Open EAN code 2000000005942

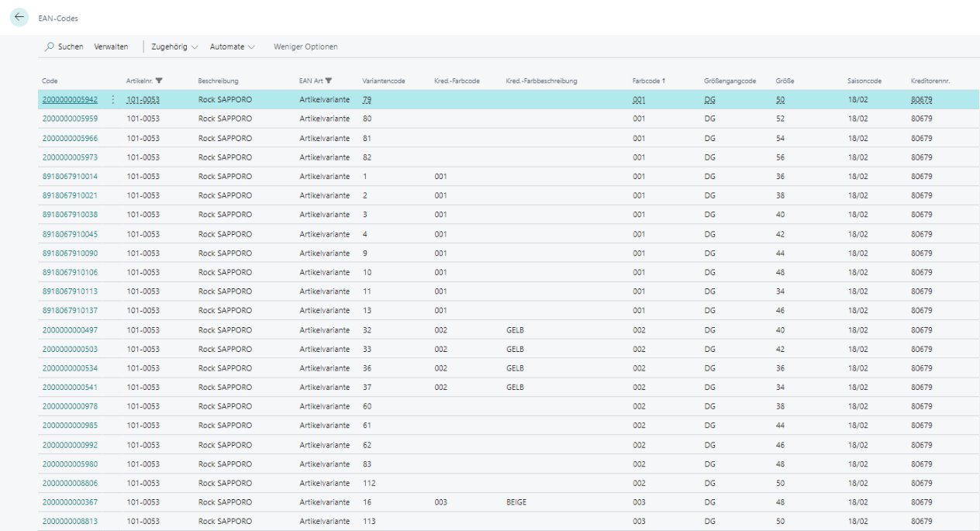coord(70,100)
